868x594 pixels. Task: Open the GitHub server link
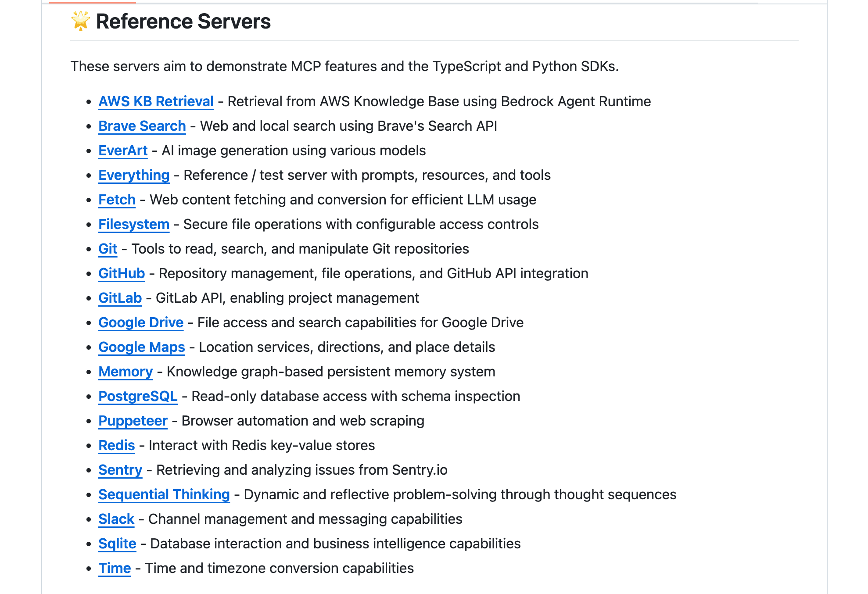[x=122, y=273]
